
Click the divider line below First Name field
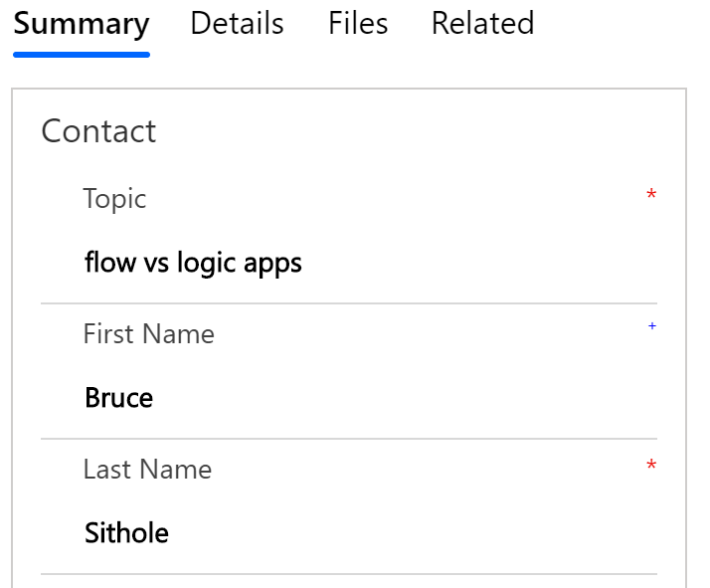(348, 439)
